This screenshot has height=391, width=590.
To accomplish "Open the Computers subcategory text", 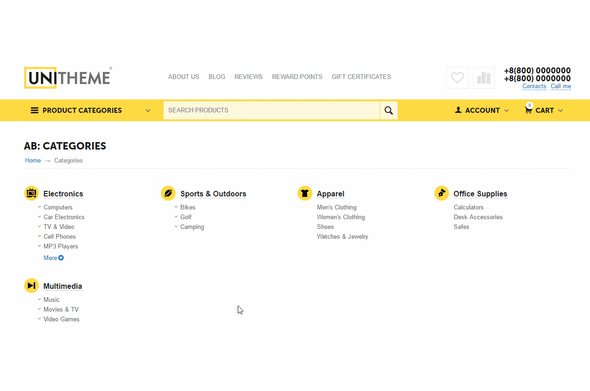I will click(x=58, y=207).
